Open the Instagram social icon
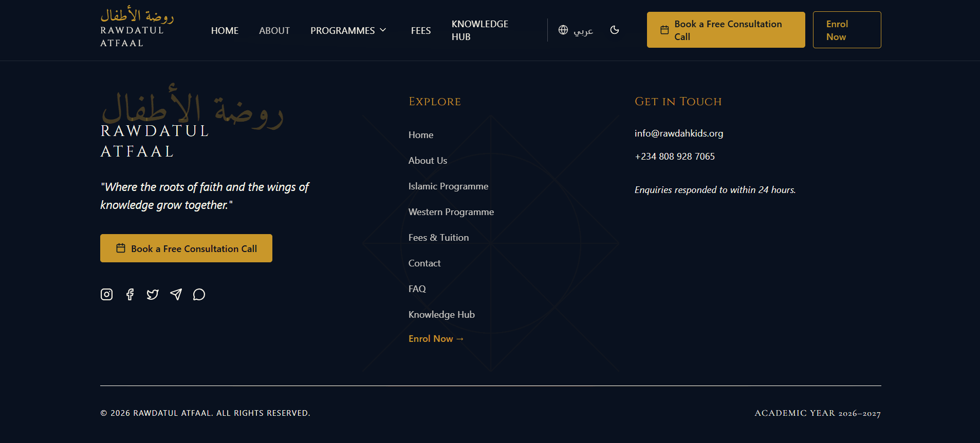 (106, 294)
